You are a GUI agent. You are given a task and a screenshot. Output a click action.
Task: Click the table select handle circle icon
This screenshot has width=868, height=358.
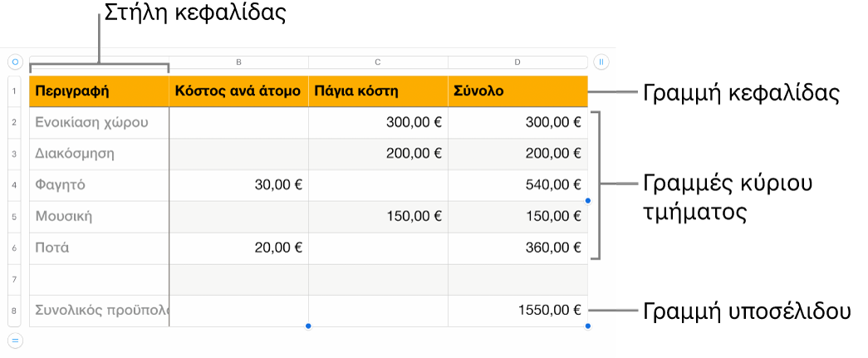click(x=15, y=62)
